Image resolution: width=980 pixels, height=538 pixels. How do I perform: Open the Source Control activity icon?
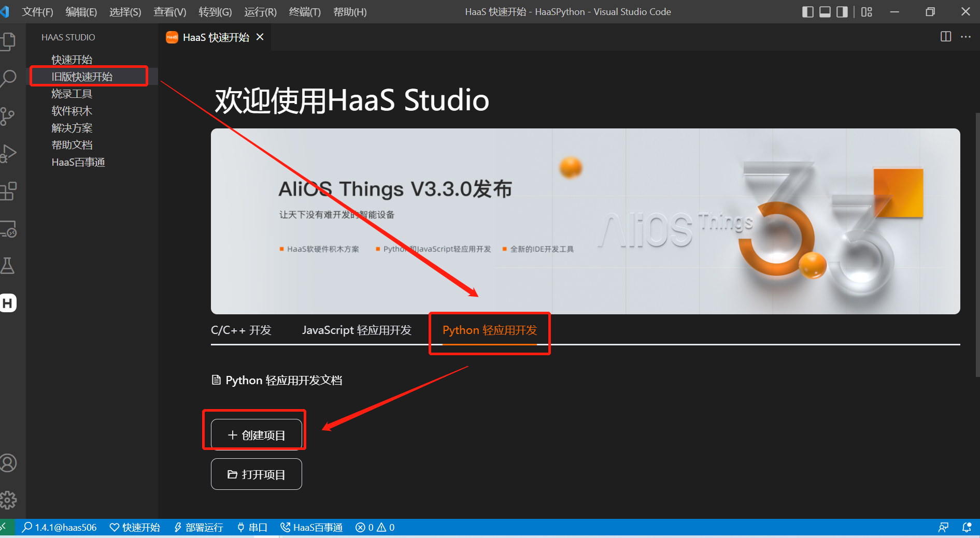point(7,116)
